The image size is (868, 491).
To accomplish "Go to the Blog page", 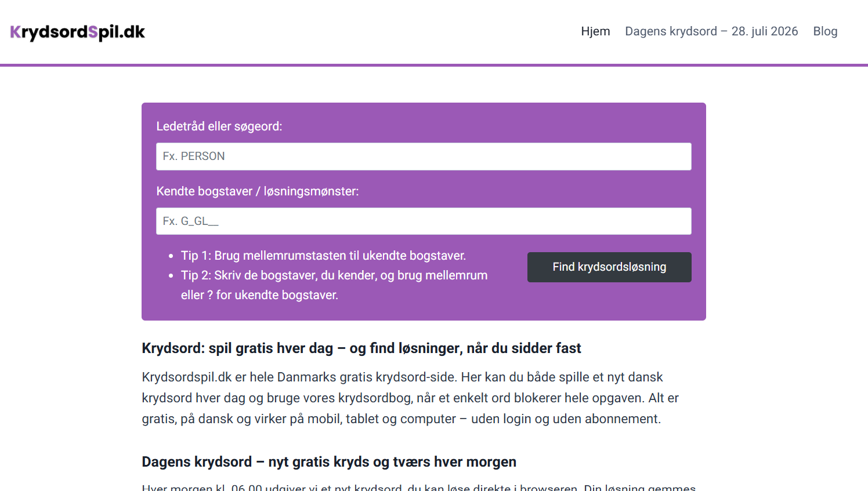I will click(x=825, y=31).
